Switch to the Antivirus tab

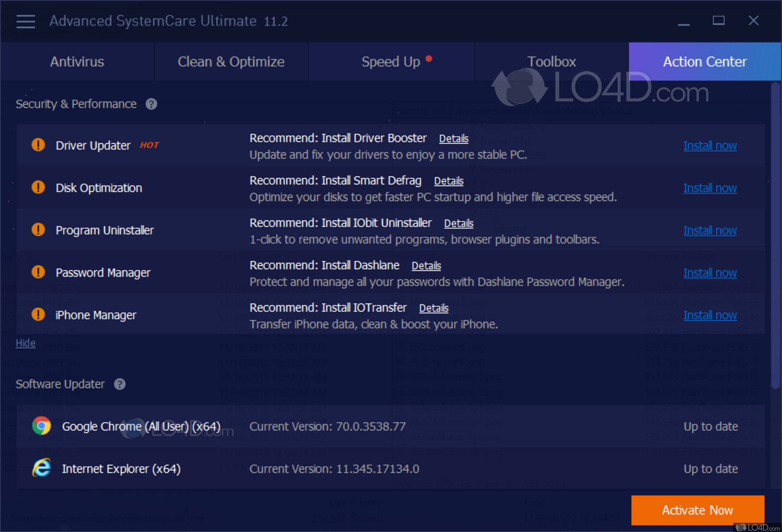point(77,62)
